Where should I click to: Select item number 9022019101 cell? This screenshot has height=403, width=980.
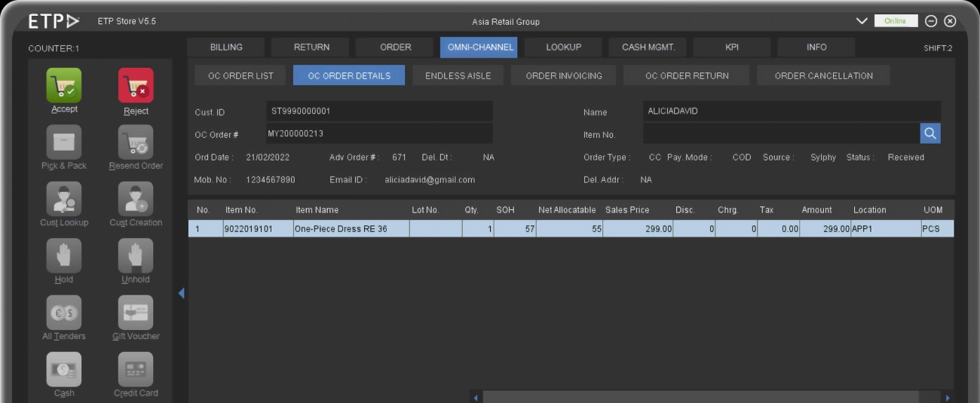coord(257,229)
